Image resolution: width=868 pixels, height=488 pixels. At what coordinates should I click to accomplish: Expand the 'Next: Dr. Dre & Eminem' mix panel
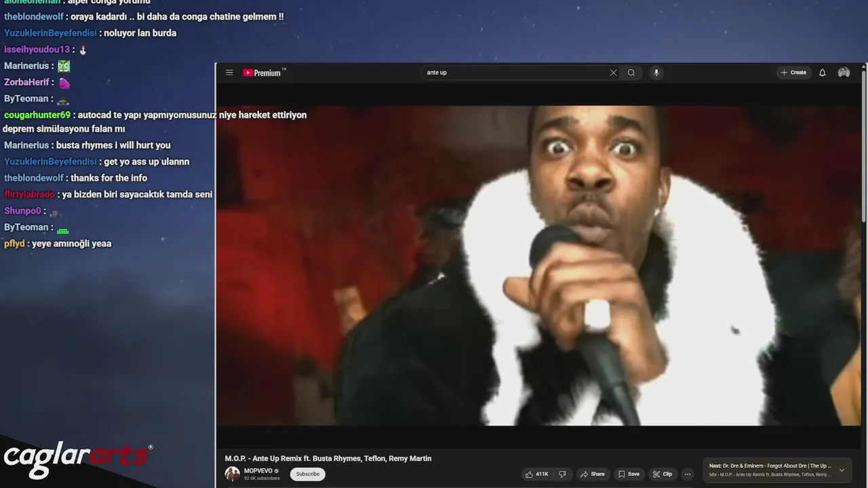tap(842, 470)
